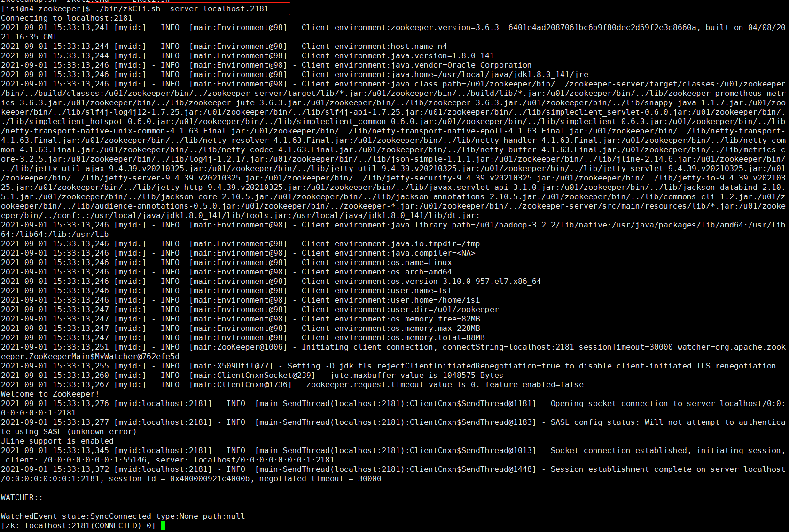This screenshot has height=532, width=789.
Task: Select the 'os.memory.free=82MB' value
Action: point(436,319)
